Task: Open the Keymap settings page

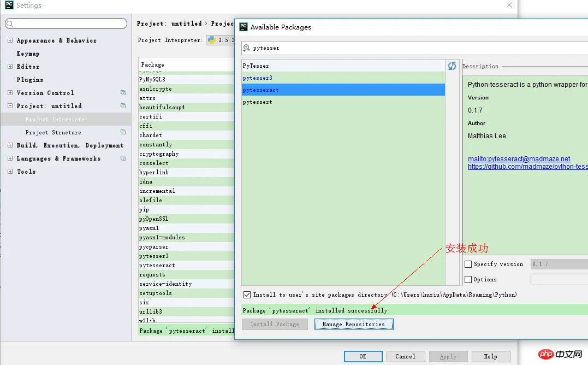Action: coord(28,54)
